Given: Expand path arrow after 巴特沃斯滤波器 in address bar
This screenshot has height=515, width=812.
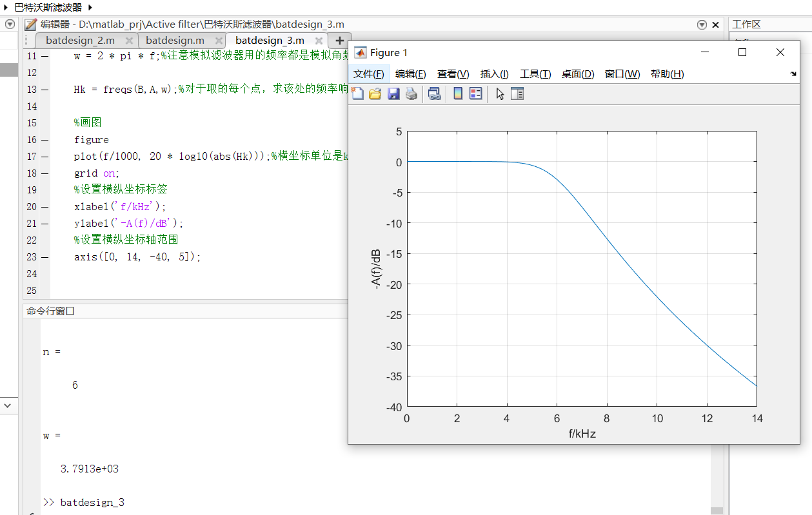Looking at the screenshot, I should 89,7.
